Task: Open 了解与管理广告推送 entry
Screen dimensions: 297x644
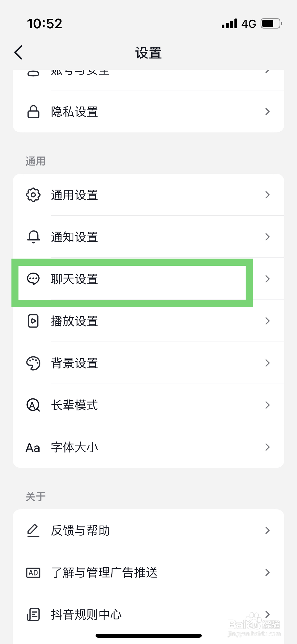Action: [148, 572]
